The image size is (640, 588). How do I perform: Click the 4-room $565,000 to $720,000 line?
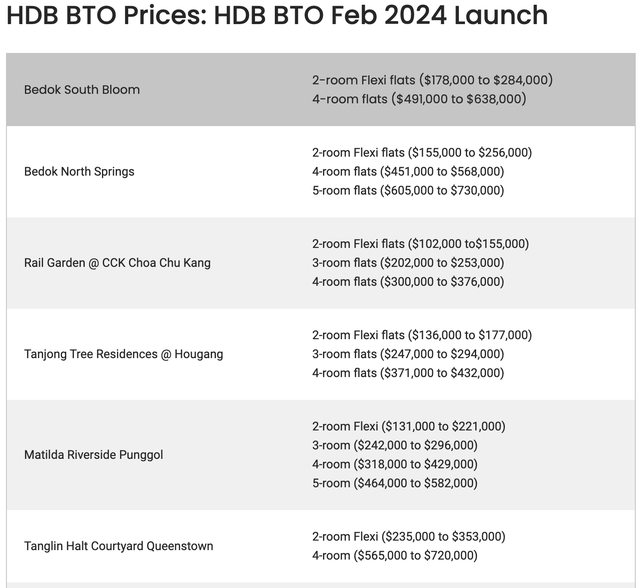395,555
